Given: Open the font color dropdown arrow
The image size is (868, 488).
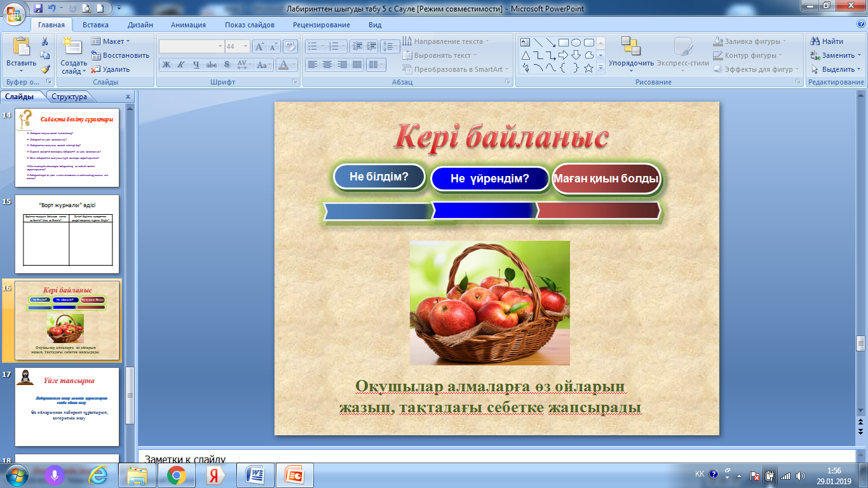Looking at the screenshot, I should [294, 65].
